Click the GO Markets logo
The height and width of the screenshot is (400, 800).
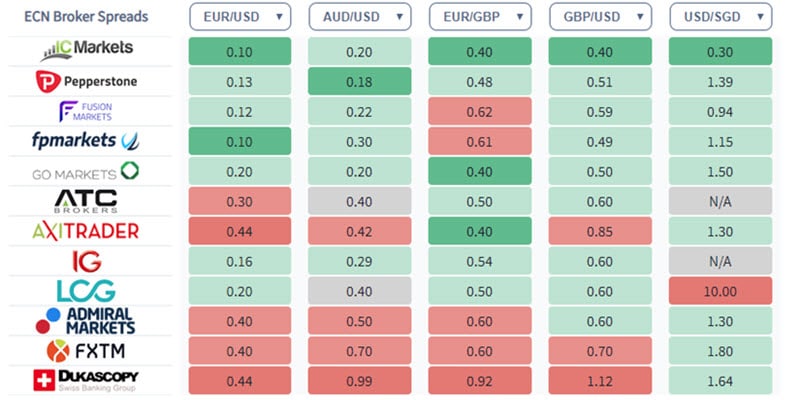[87, 171]
